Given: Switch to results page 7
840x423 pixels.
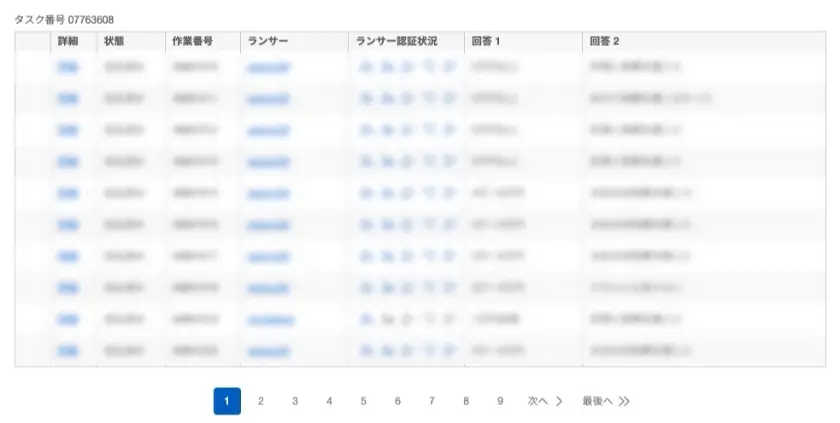Looking at the screenshot, I should (432, 401).
